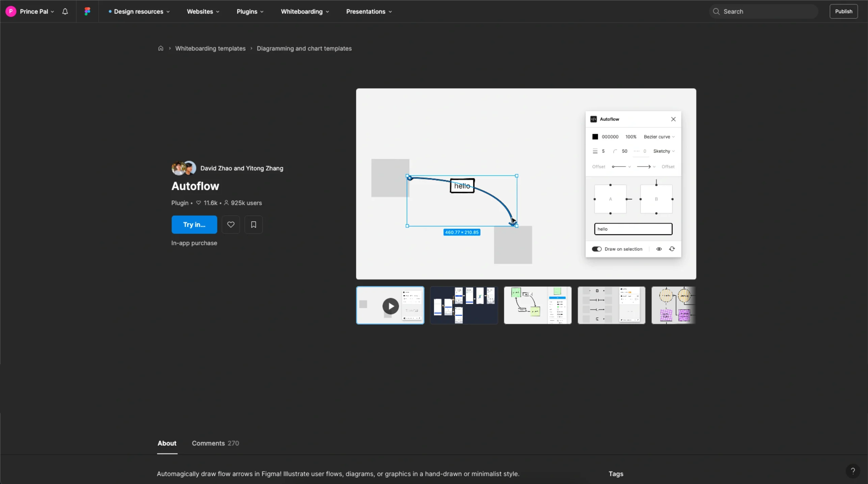This screenshot has height=484, width=868.
Task: Open the Whiteboarding menu
Action: tap(305, 12)
